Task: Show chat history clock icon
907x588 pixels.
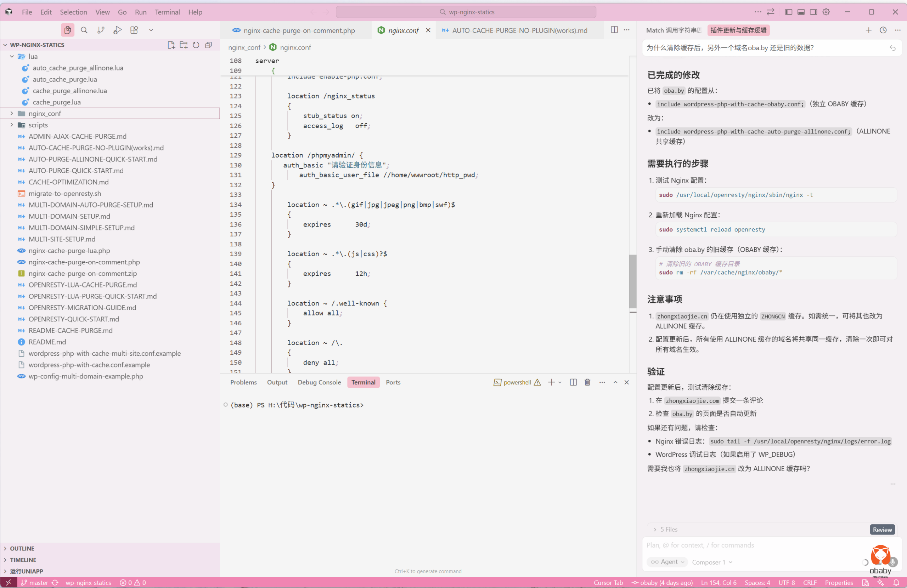Action: click(883, 30)
